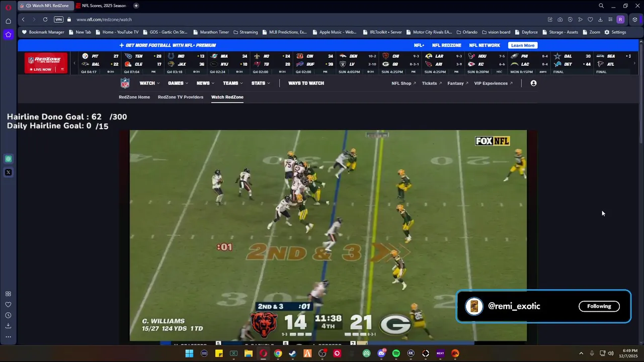Open the DAL vs DET final score card
This screenshot has height=362, width=644.
pyautogui.click(x=571, y=63)
